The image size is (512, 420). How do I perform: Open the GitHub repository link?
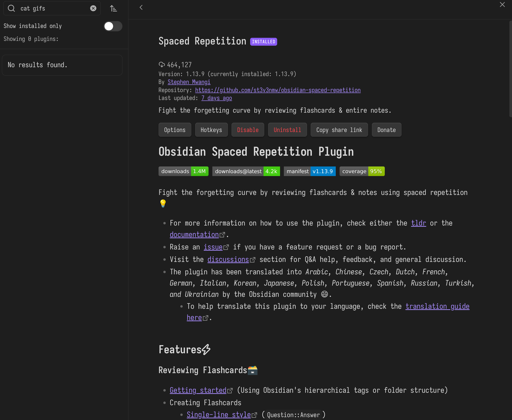click(x=278, y=90)
